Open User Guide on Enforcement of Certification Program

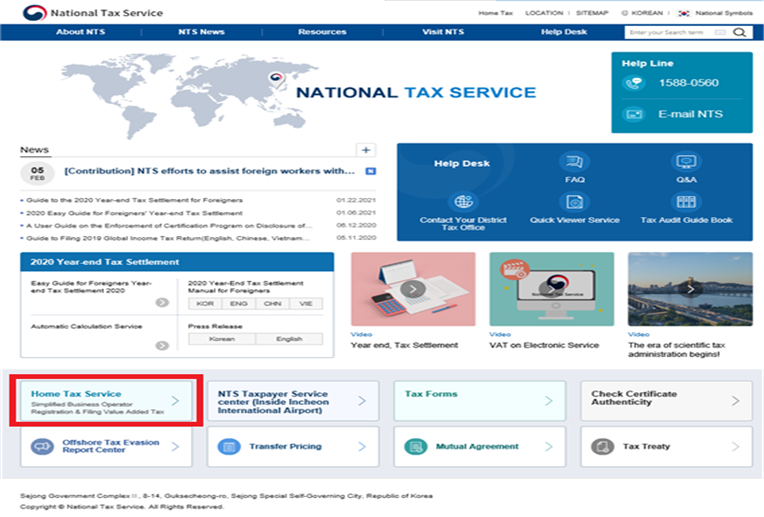pos(169,226)
